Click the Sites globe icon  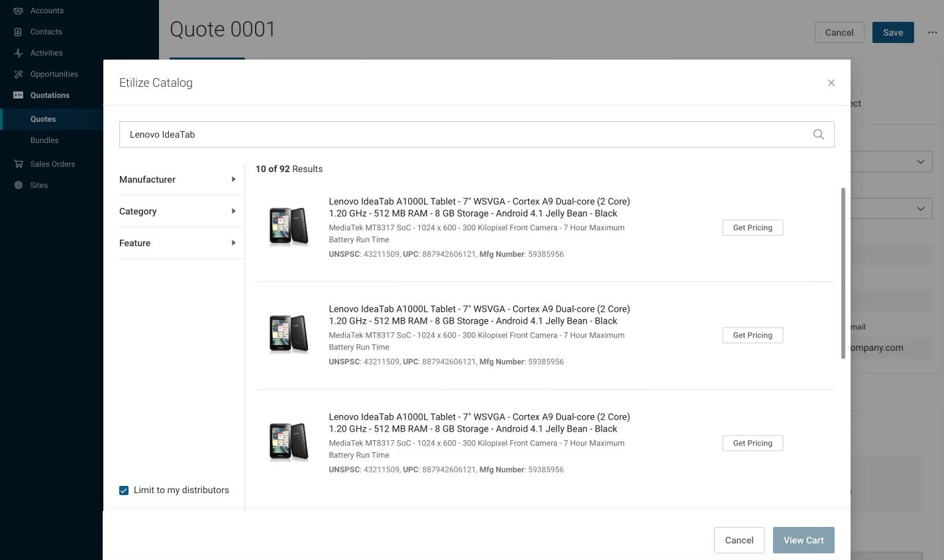pos(19,185)
